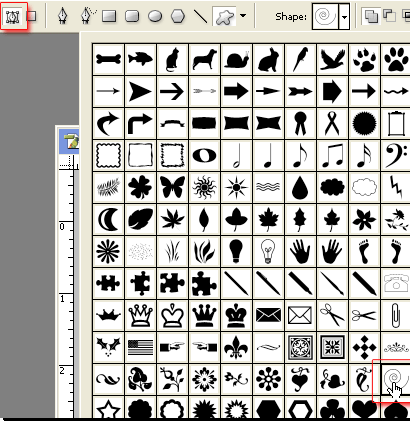
Task: Pick the solid light bulb shape
Action: (236, 251)
